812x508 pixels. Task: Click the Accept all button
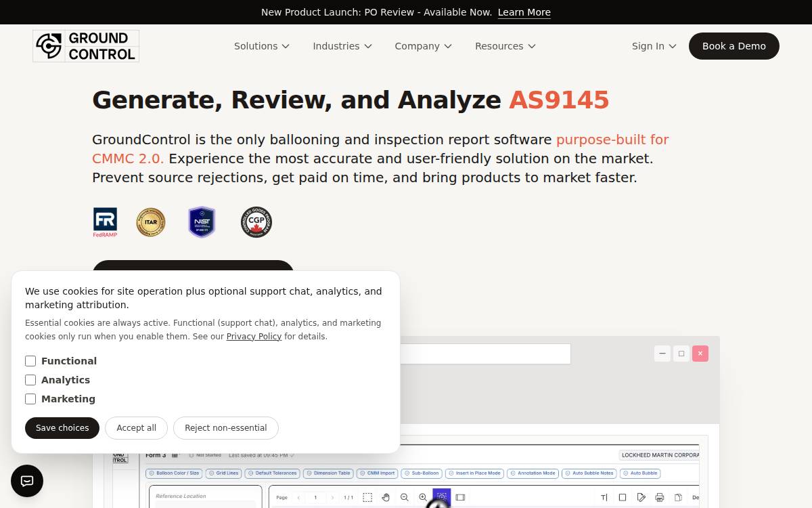[136, 428]
